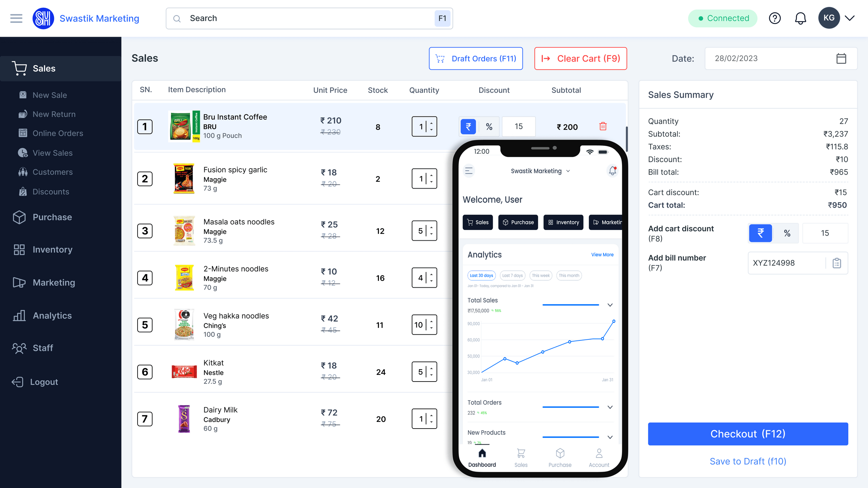Expand the New Products section chevron
868x488 pixels.
610,437
